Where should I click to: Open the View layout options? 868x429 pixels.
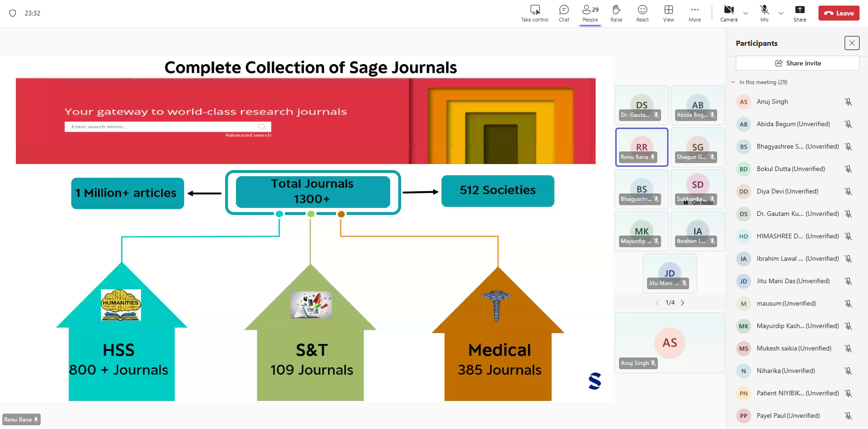(x=669, y=10)
